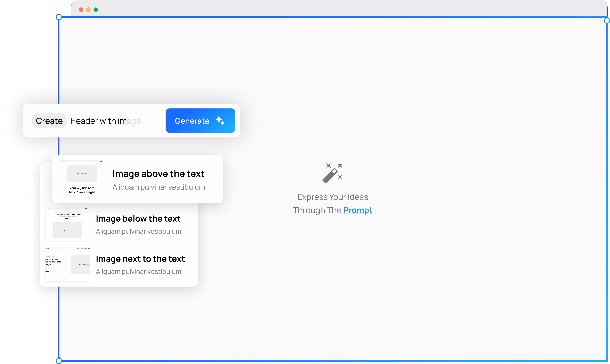Image resolution: width=610 pixels, height=364 pixels.
Task: Click the red close window dot
Action: 81,10
